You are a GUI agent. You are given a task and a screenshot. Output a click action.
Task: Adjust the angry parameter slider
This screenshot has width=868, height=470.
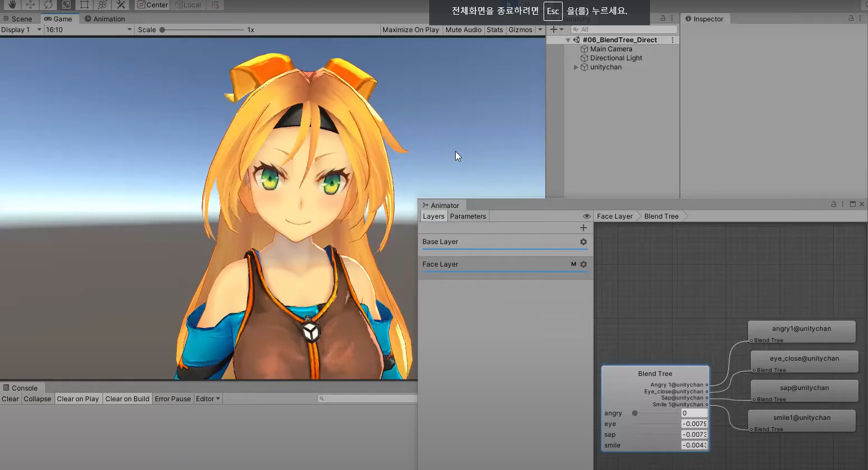635,413
